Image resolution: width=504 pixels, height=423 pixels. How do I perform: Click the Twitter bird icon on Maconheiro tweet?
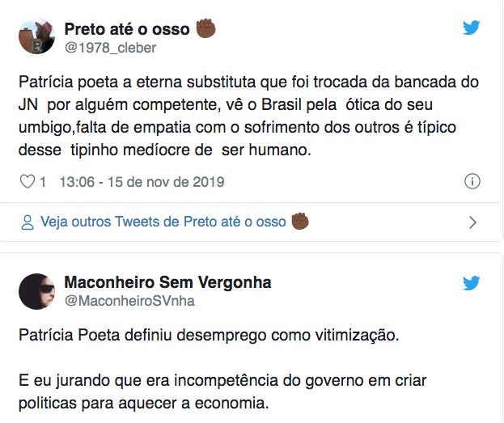coord(472,283)
